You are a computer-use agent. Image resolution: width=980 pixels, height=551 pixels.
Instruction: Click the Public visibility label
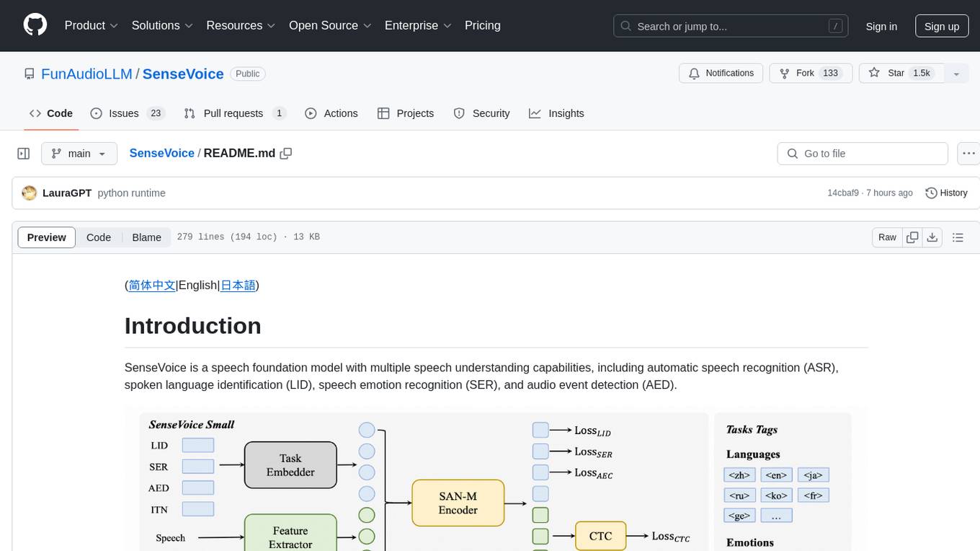[x=248, y=74]
